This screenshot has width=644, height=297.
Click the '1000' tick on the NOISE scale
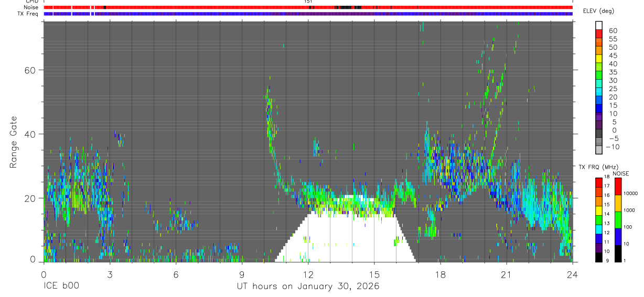[x=629, y=210]
